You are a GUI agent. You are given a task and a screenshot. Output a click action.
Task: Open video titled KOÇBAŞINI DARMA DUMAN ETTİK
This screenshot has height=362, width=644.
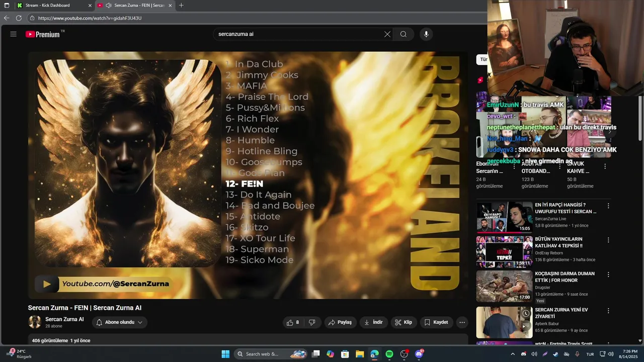(x=565, y=277)
